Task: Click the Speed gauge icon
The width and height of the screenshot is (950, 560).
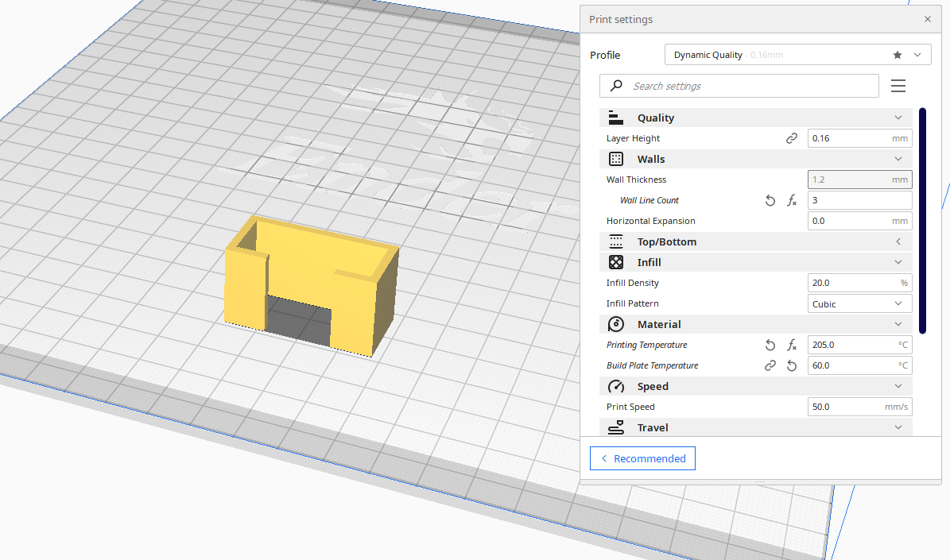Action: click(615, 386)
